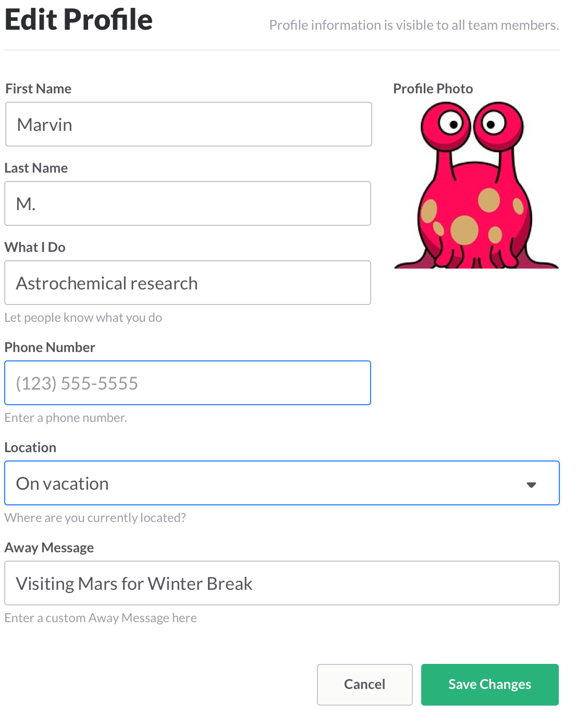This screenshot has width=588, height=715.
Task: Click the 'Phone Number' label
Action: [x=50, y=347]
